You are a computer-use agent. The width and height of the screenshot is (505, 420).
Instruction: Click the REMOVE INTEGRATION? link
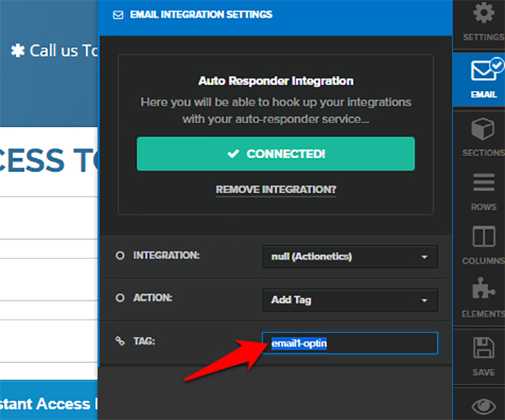click(x=275, y=190)
